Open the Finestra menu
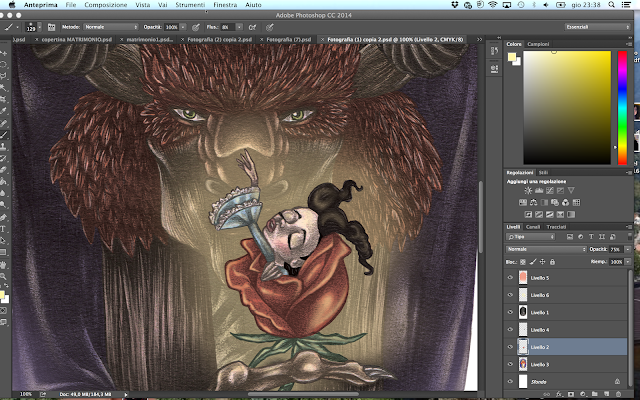The height and width of the screenshot is (400, 640). tap(225, 5)
